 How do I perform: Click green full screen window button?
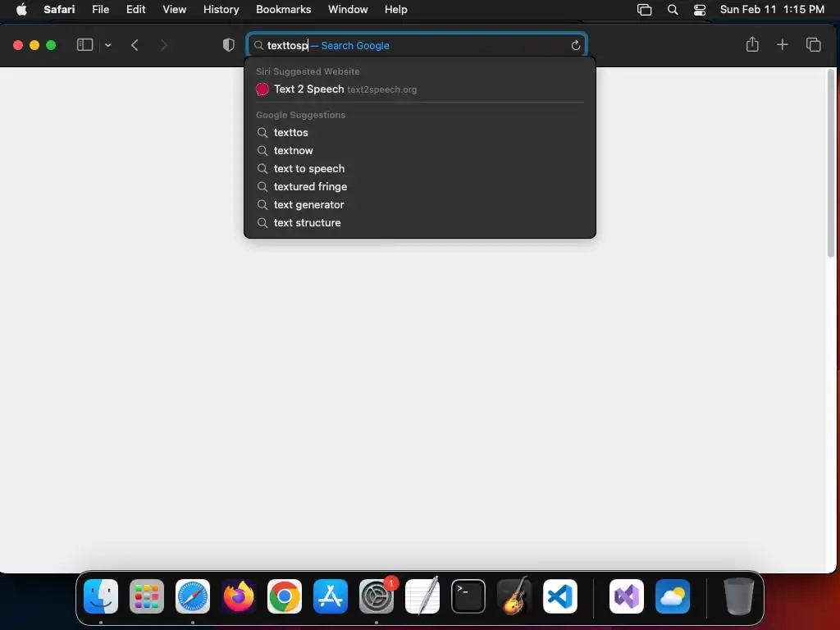pyautogui.click(x=51, y=46)
